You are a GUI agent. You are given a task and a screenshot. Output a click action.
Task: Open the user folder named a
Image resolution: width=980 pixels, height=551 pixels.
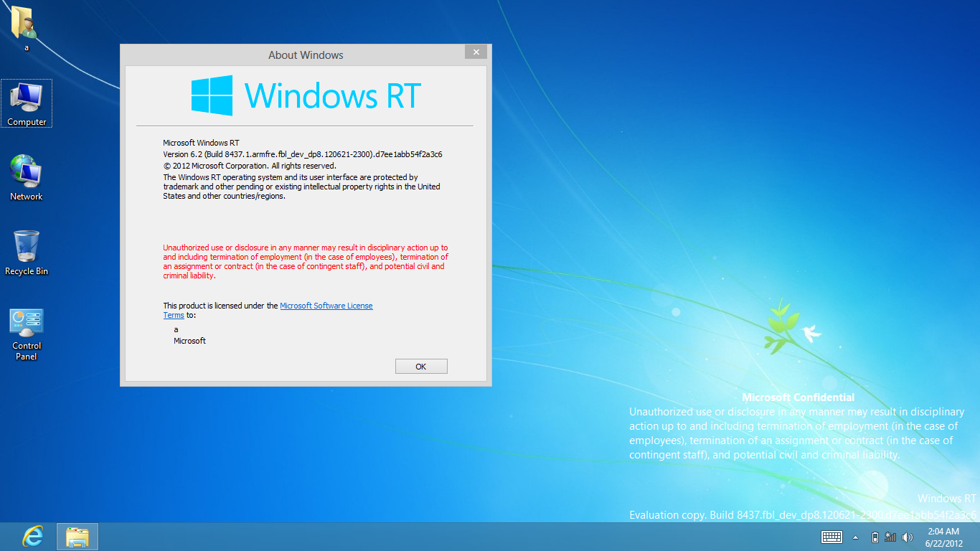point(26,29)
